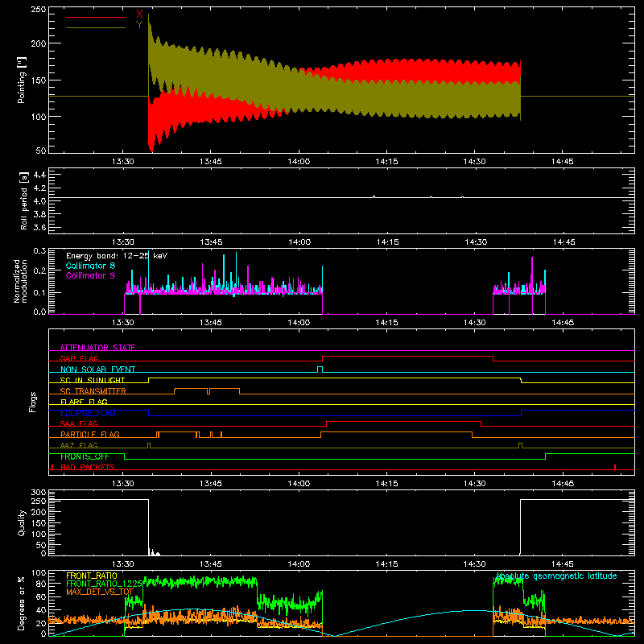Click 13:30 time label under Pointing plot
644x644 pixels.
click(x=123, y=162)
